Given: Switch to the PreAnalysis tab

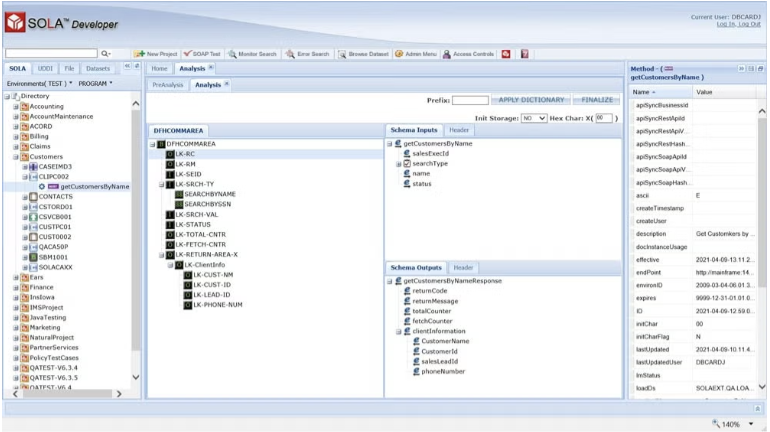Looking at the screenshot, I should coord(167,85).
